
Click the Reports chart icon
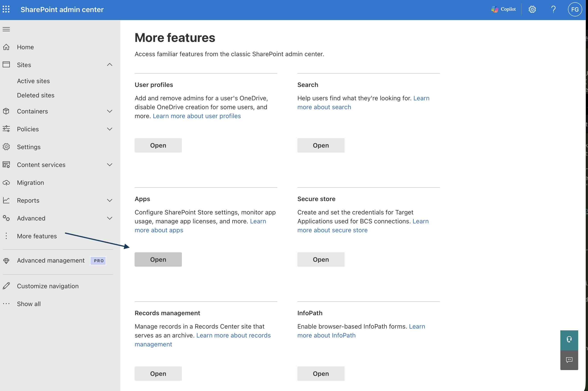[6, 200]
